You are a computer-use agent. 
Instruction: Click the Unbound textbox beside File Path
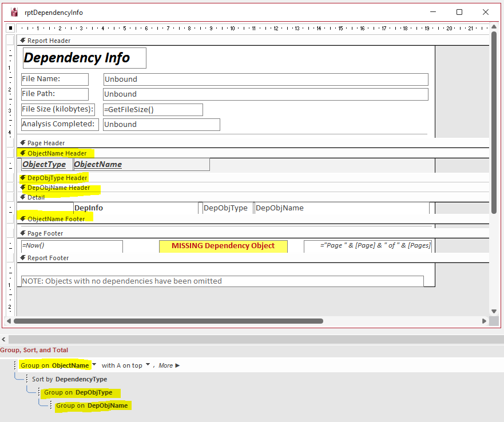(x=266, y=94)
